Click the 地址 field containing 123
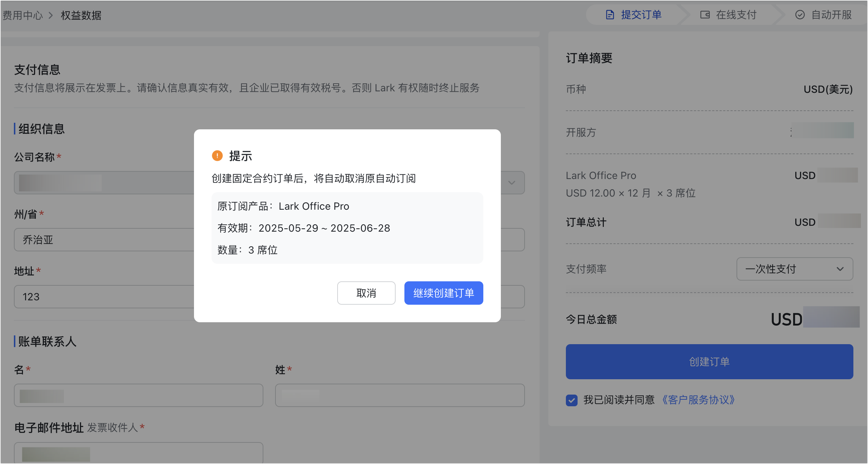Screen dimensions: 868x464 click(x=269, y=297)
